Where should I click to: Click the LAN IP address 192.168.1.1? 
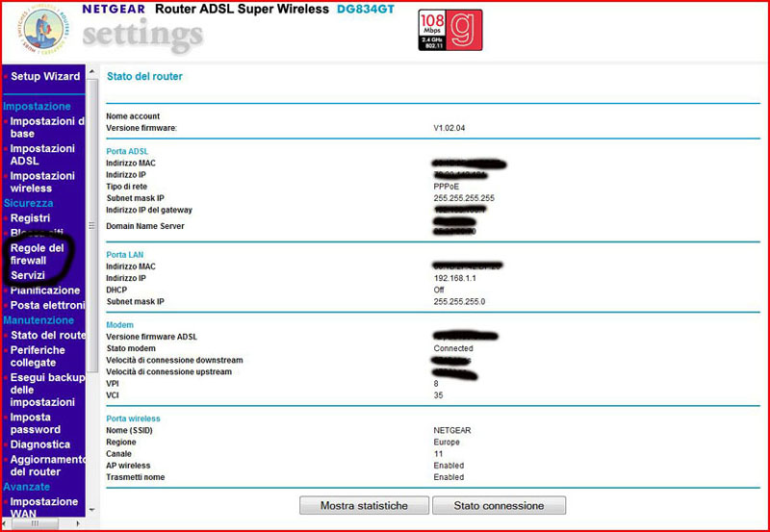(x=454, y=278)
